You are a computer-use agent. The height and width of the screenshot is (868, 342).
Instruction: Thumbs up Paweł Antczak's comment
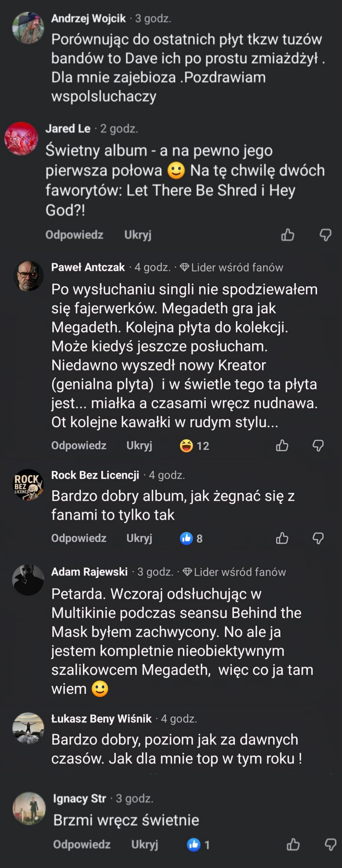[x=282, y=446]
